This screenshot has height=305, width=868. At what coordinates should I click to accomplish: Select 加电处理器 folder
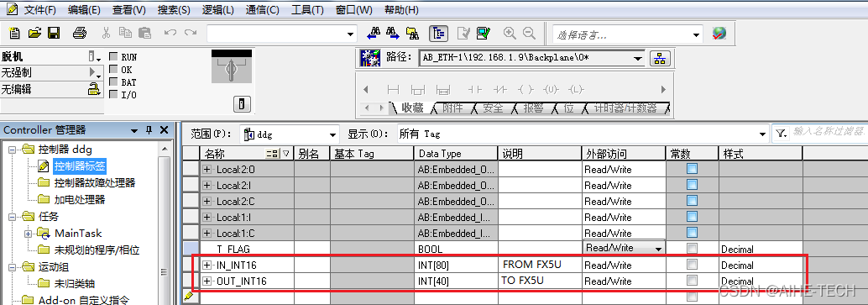[79, 199]
